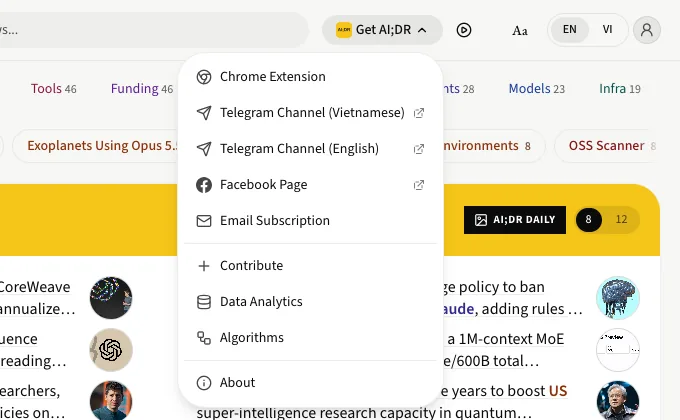Open Exoplanets Using Opus topic chip
Screen dimensions: 680x420
(x=95, y=146)
